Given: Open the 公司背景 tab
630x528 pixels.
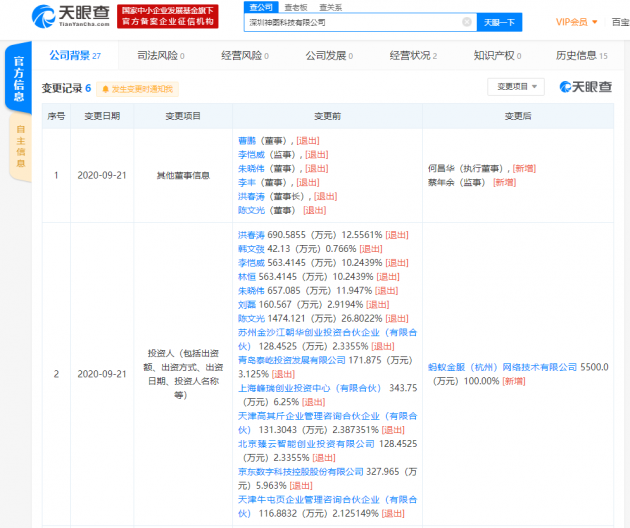Looking at the screenshot, I should tap(75, 55).
